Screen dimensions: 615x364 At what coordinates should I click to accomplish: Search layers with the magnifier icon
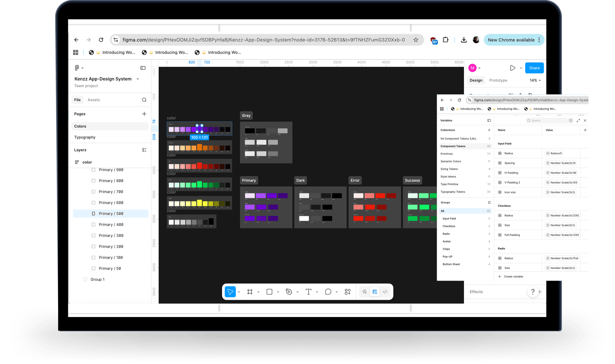coord(144,100)
